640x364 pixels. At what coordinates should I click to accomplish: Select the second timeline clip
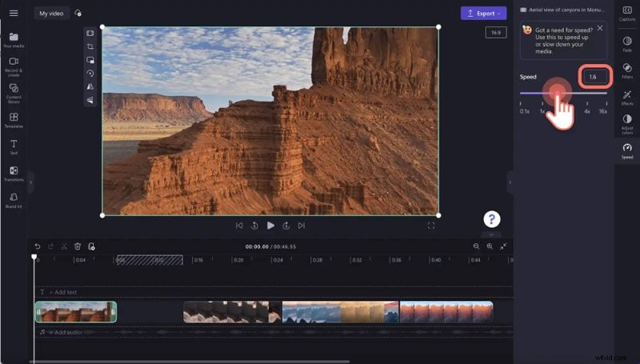(x=232, y=312)
